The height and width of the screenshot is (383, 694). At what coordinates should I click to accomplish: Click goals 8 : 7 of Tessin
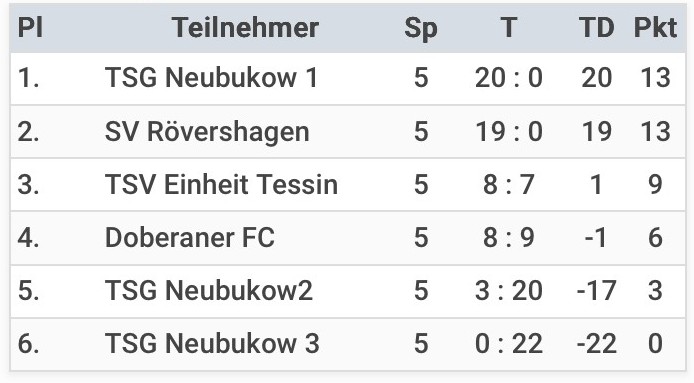509,185
